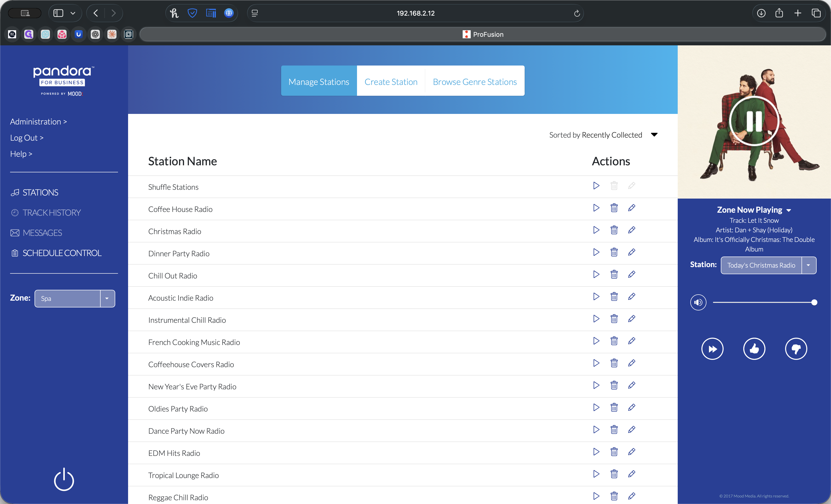Open STATIONS in the sidebar
This screenshot has width=831, height=504.
34,193
